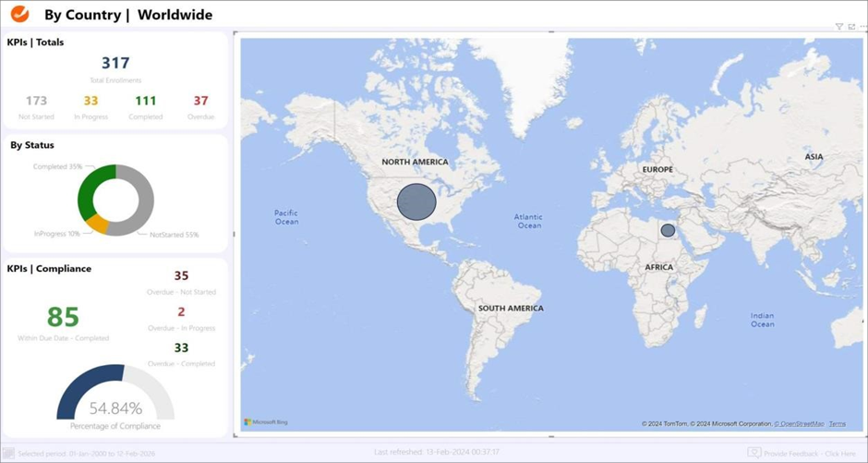Click the calendar icon next to Selected period
Viewport: 868px width, 463px height.
pos(8,453)
